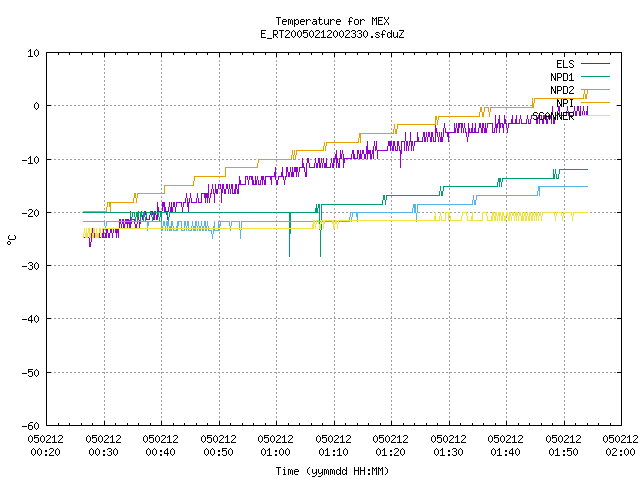Click the SCANNER legend label

coord(553,116)
